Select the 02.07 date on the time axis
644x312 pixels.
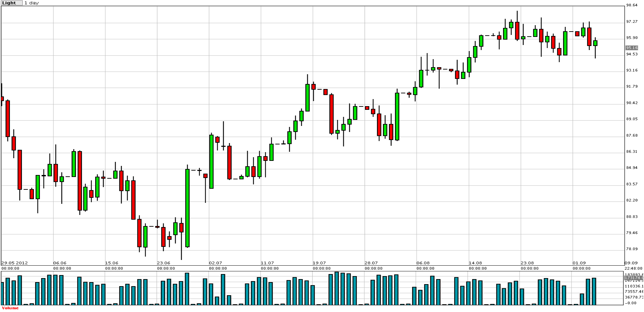click(215, 263)
